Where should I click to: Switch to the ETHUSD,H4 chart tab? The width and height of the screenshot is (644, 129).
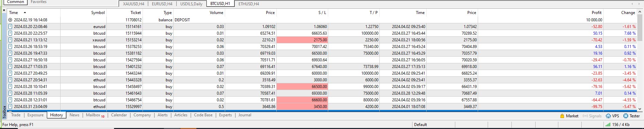click(249, 4)
